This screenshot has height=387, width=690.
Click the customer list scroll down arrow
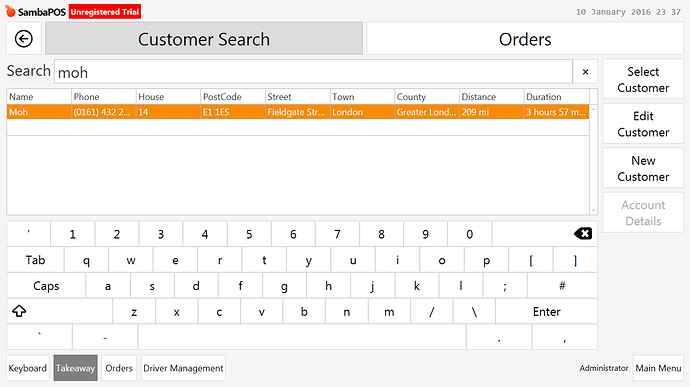coord(593,210)
